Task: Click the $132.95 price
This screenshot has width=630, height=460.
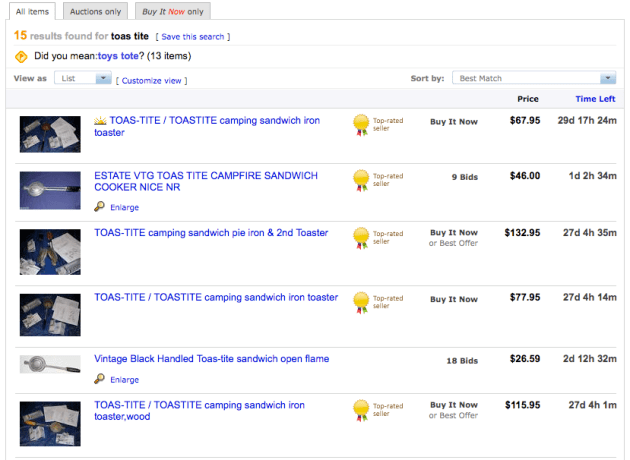Action: pyautogui.click(x=522, y=233)
